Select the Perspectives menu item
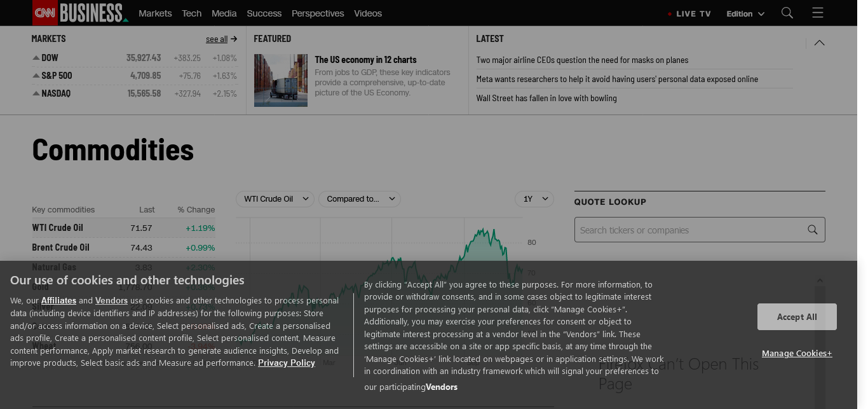 click(318, 13)
